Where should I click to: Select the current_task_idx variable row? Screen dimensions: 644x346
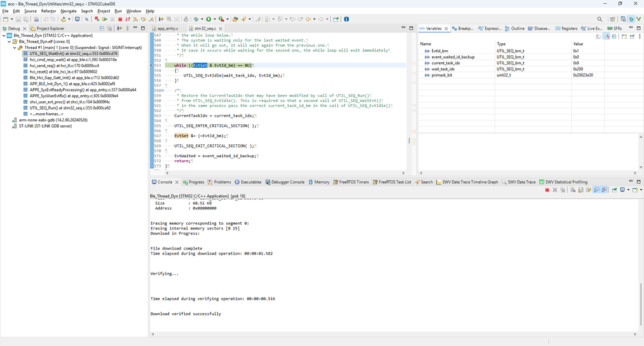coord(531,62)
